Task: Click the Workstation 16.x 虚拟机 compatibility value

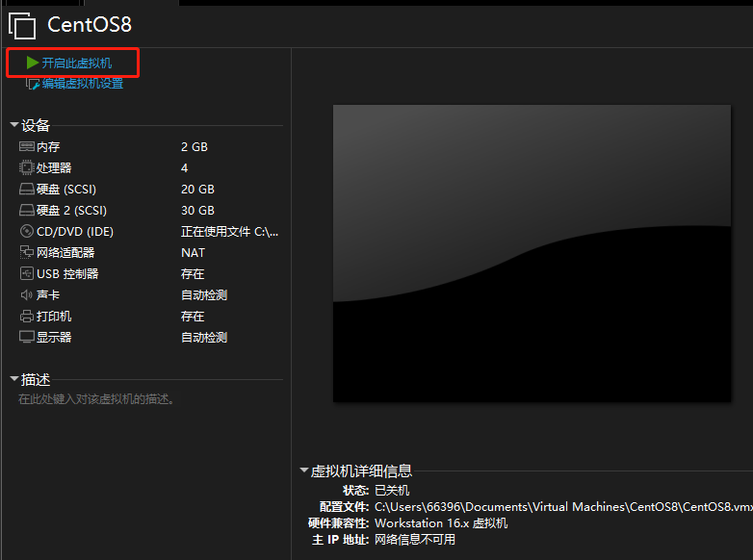Action: click(441, 523)
